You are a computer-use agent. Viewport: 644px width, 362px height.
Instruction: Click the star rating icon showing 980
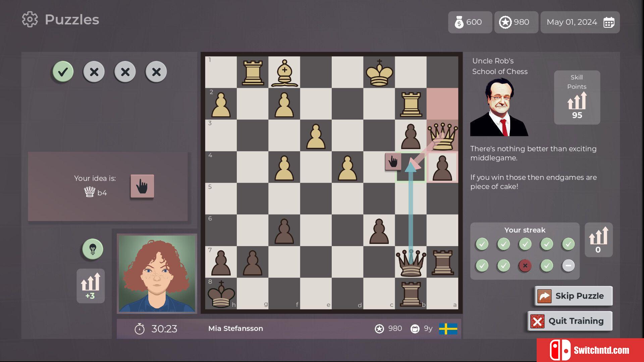(505, 21)
